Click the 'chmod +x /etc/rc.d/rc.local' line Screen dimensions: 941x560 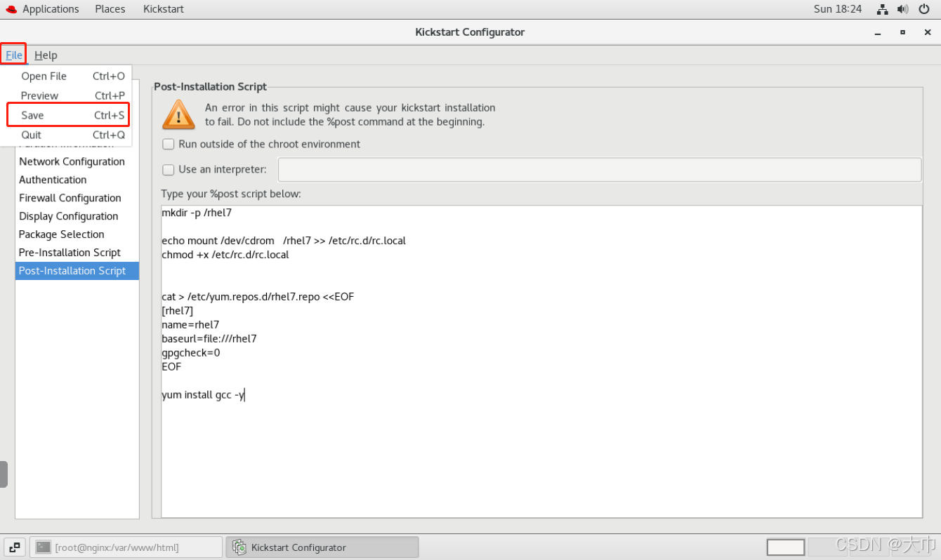[225, 255]
